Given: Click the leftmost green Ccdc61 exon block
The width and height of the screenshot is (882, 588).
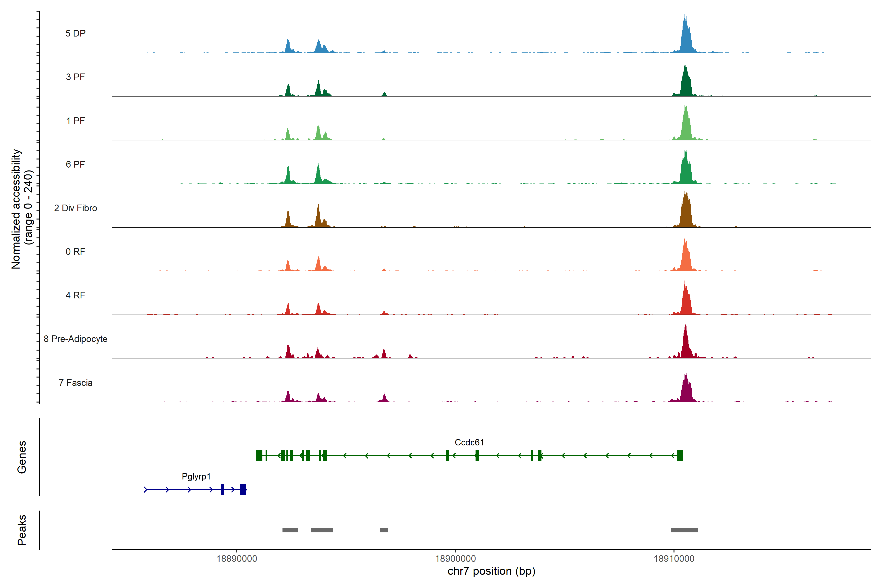Looking at the screenshot, I should click(259, 455).
